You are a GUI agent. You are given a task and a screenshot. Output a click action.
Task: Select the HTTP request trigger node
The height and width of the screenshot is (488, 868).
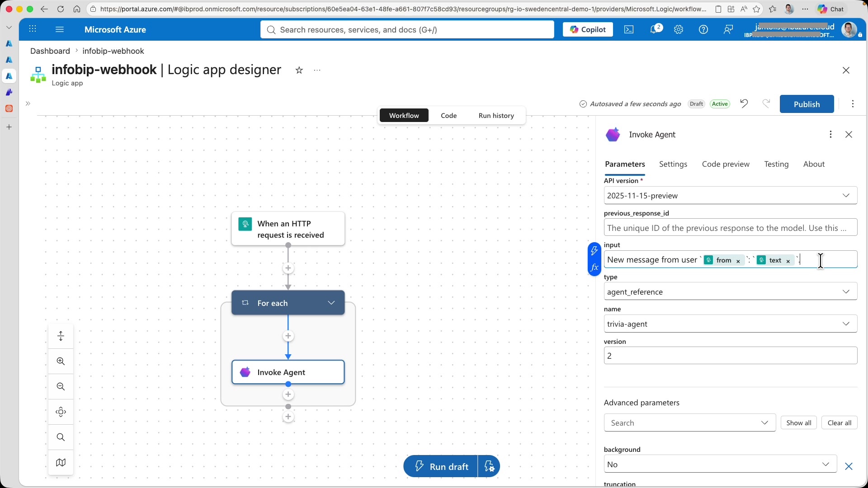[288, 229]
